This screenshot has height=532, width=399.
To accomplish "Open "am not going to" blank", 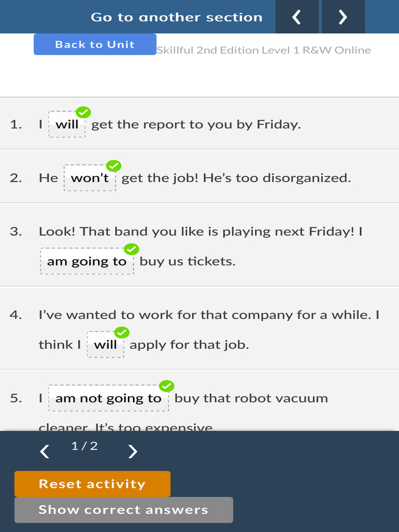I will tap(109, 398).
